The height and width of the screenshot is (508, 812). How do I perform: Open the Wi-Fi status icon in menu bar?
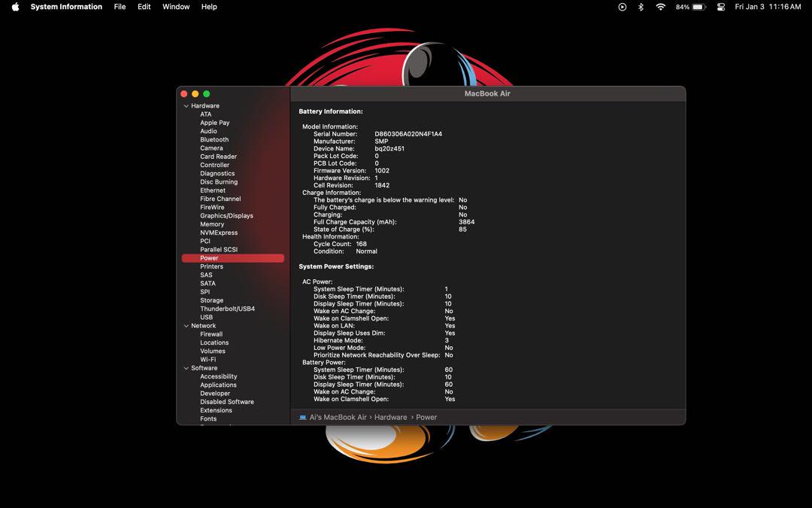click(660, 7)
